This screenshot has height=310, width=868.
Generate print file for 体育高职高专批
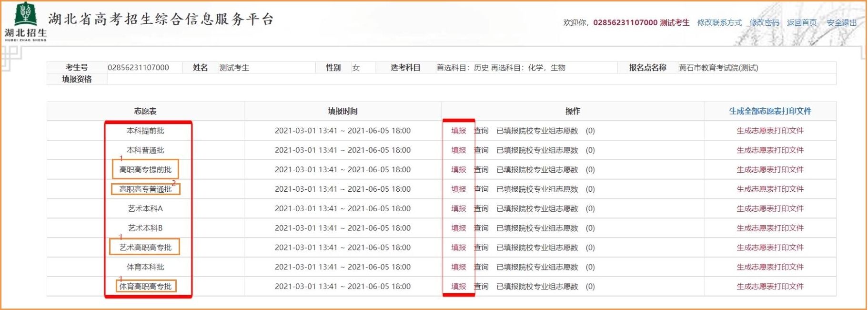tap(770, 287)
